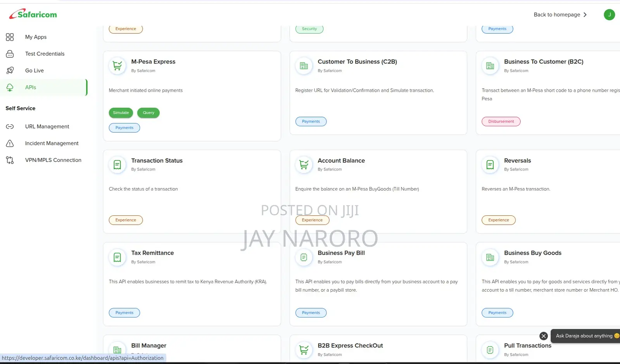The image size is (620, 364).
Task: Click the Test Credentials lock icon
Action: 10,54
